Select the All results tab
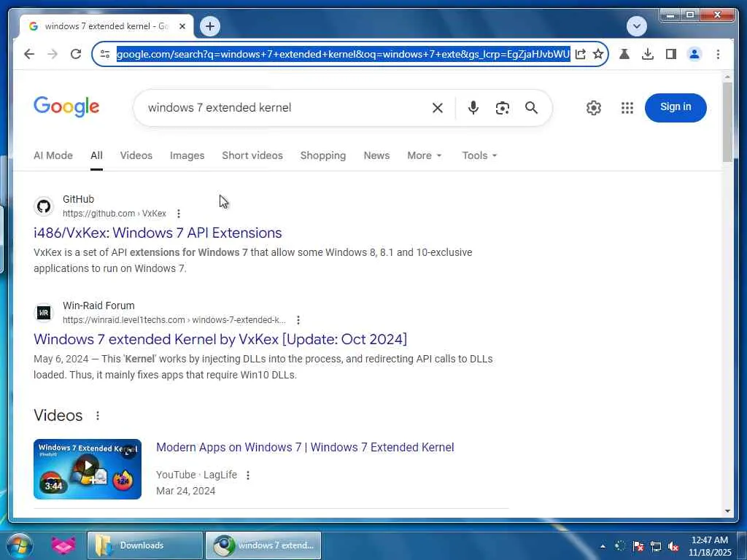747x560 pixels. [96, 155]
